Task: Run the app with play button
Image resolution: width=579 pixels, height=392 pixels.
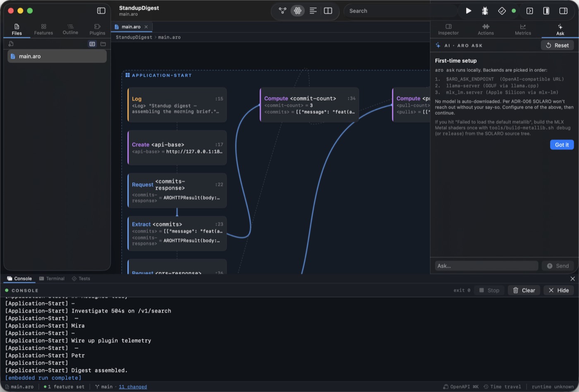Action: tap(468, 11)
